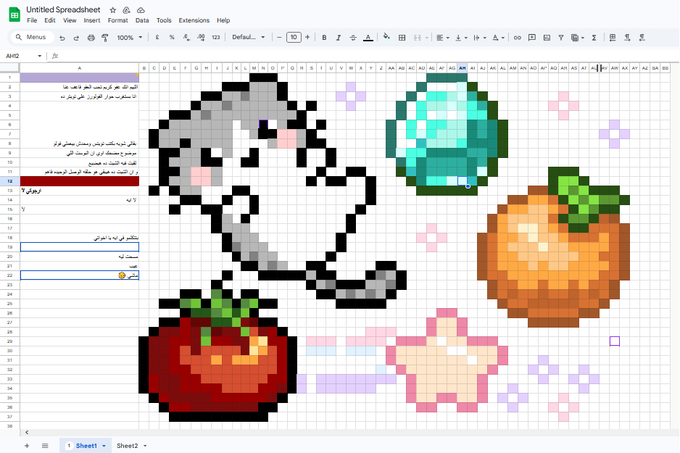Toggle Strikethrough formatting
Image resolution: width=680 pixels, height=453 pixels.
(353, 38)
